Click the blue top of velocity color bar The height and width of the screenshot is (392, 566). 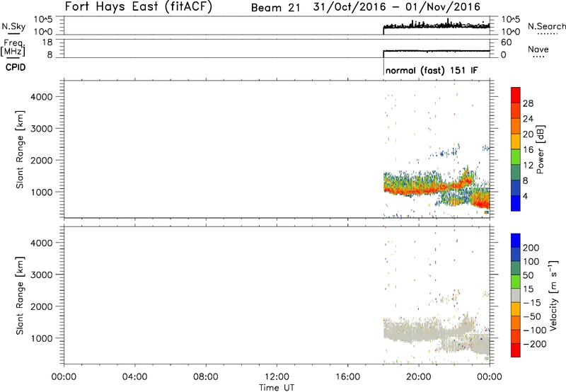click(516, 240)
